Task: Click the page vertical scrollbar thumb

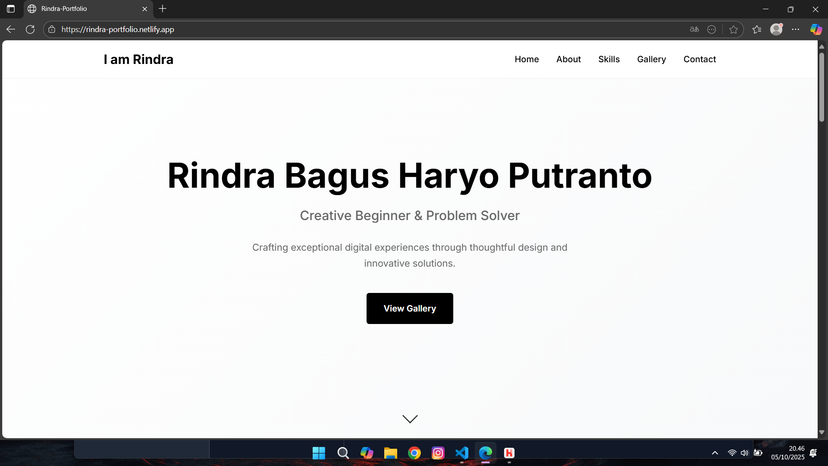Action: coord(822,87)
